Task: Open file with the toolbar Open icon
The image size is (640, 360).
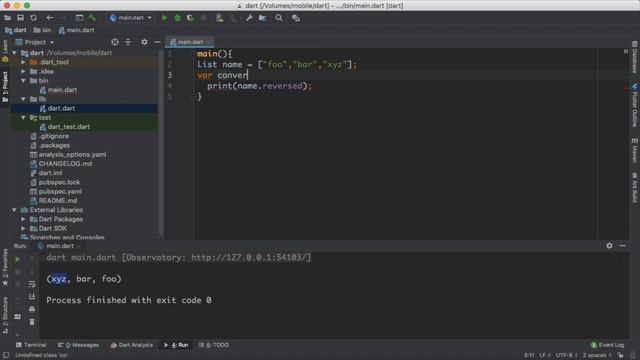Action: [7, 18]
